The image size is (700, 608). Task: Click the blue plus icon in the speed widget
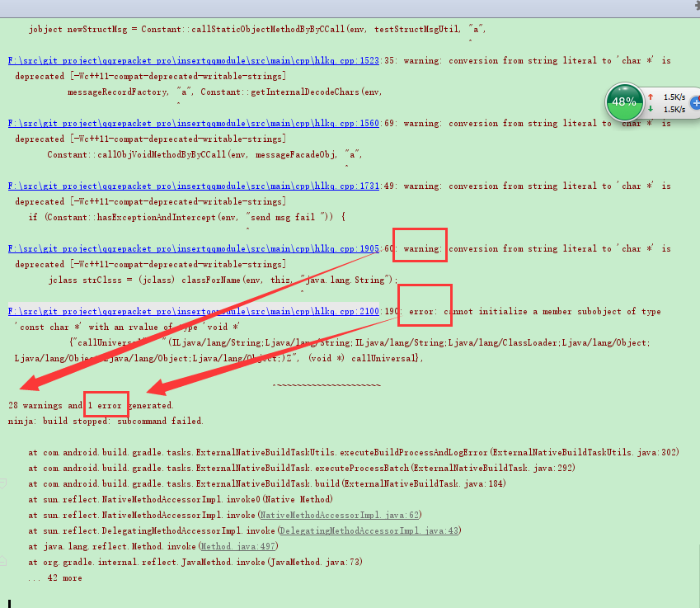(x=695, y=102)
